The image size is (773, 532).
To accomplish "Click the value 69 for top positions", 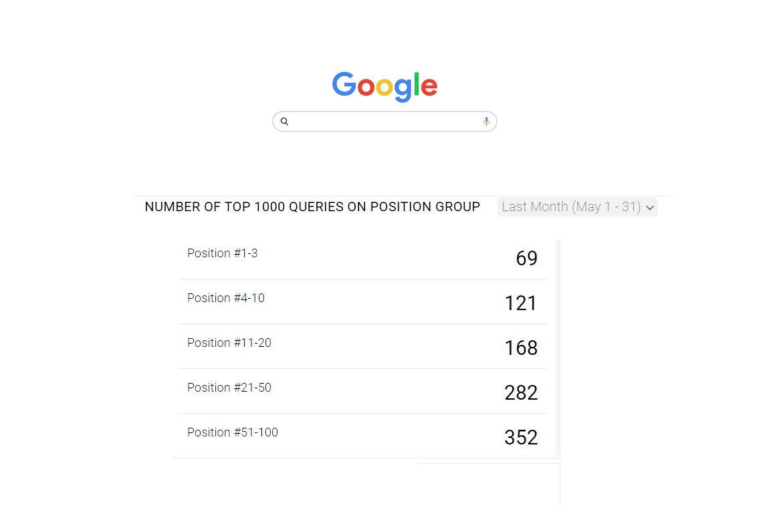I will pos(526,259).
